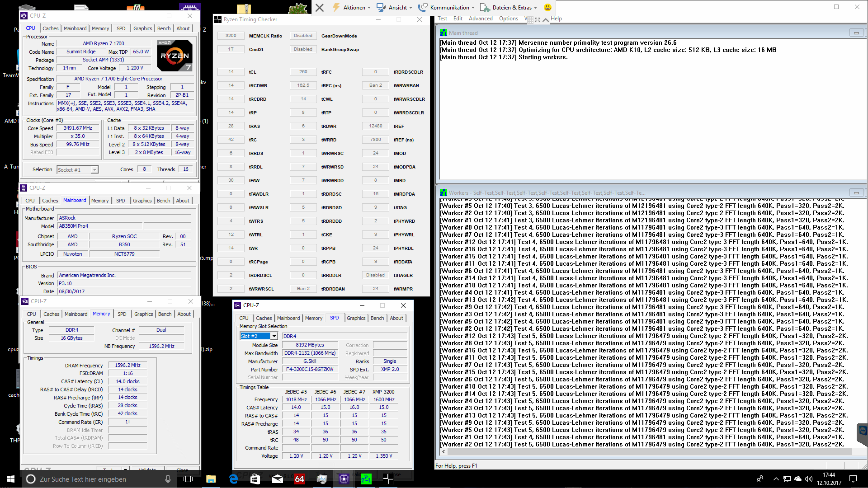Click the microphone icon in search box
Viewport: 868px width, 488px height.
click(168, 479)
